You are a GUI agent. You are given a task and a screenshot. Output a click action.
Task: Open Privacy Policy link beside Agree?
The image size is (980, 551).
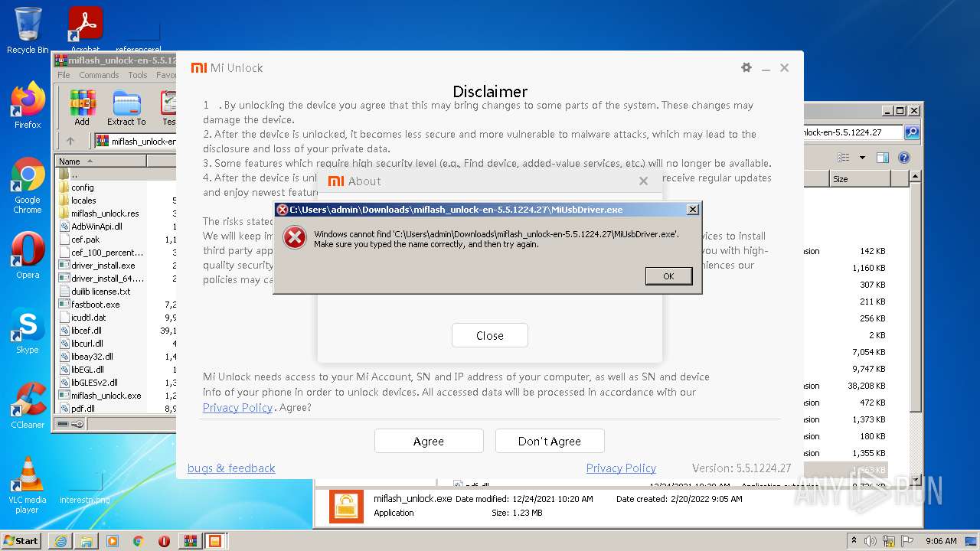(x=237, y=408)
